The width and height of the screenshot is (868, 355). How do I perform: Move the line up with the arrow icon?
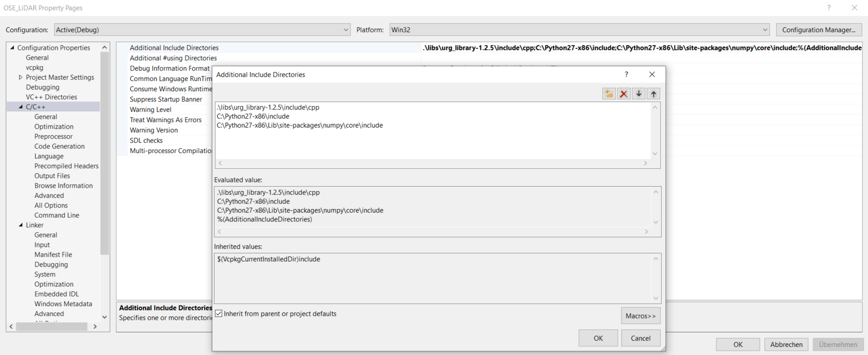654,94
